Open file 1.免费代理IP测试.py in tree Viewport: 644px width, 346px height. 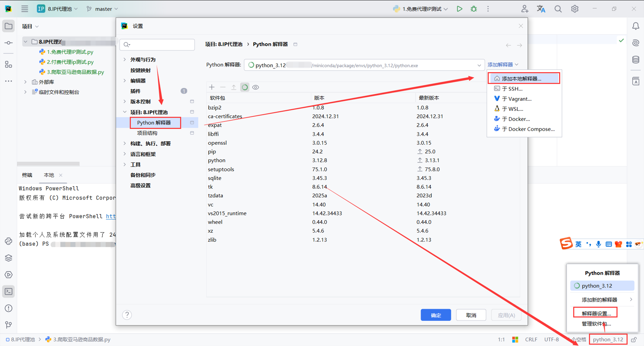coord(70,52)
